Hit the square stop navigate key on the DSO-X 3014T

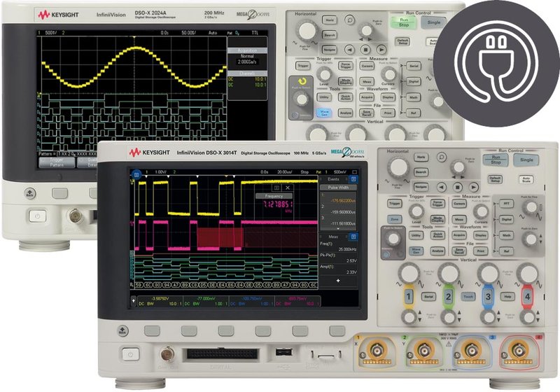pos(458,187)
